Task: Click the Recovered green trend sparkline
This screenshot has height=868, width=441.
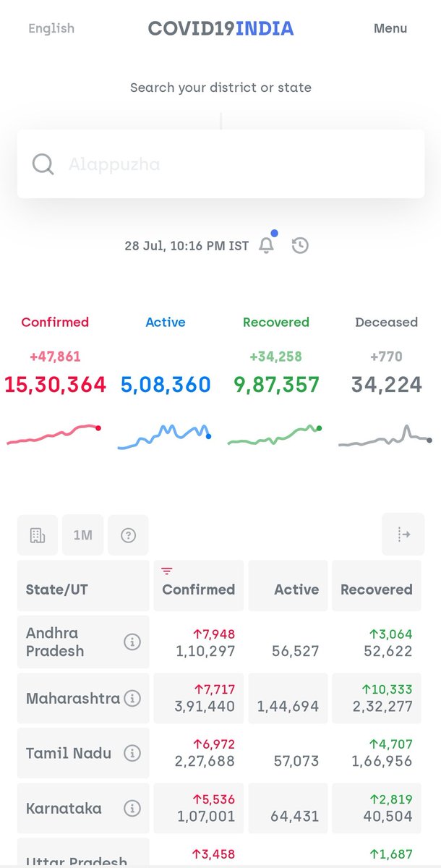Action: [275, 435]
